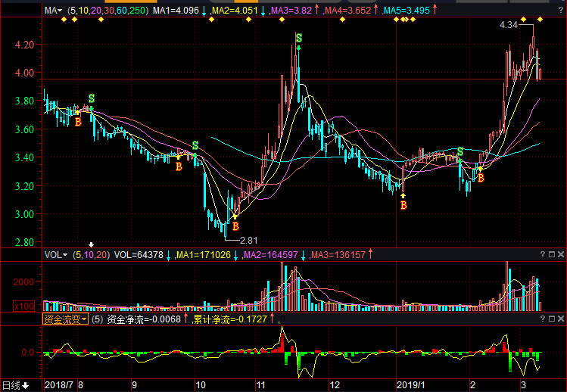Open help for the main price chart
Image resolution: width=567 pixels, height=392 pixels.
pyautogui.click(x=561, y=11)
